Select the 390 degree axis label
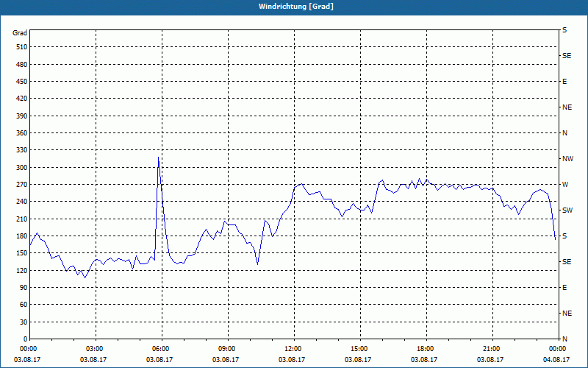Screen dimensions: 588x368 point(21,116)
